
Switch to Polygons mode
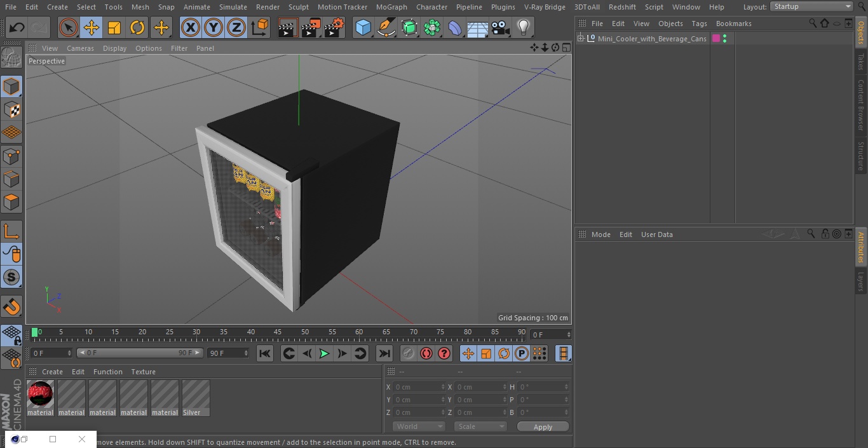point(11,202)
